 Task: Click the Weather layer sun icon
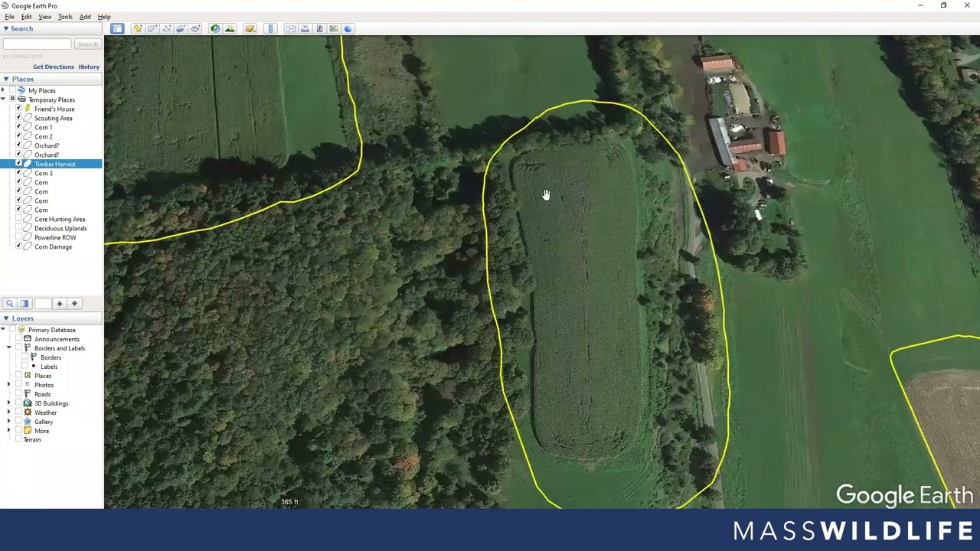click(x=28, y=412)
